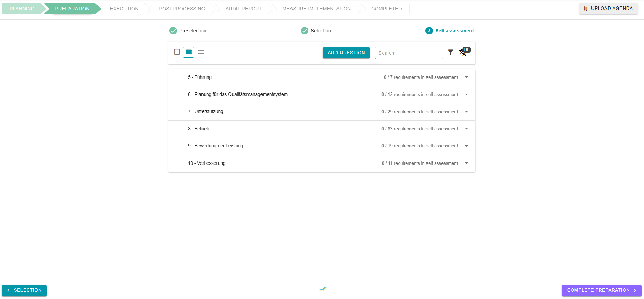Open the translation language DE icon

pyautogui.click(x=464, y=52)
